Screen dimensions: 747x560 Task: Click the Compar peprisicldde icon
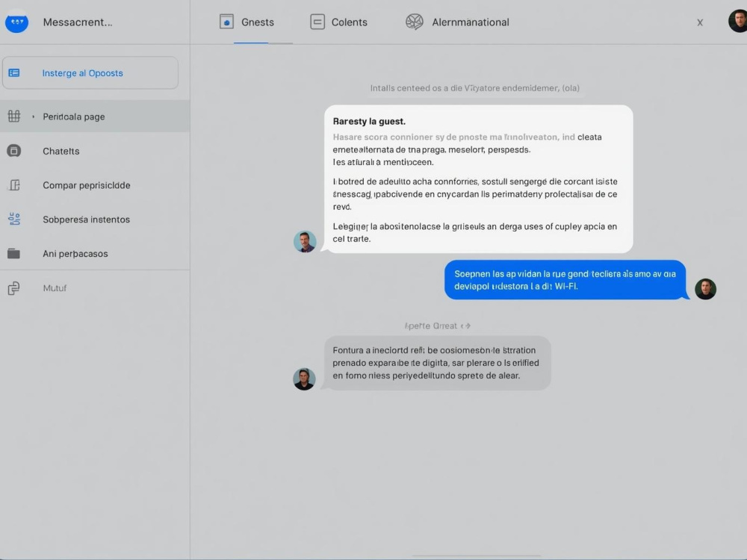(14, 184)
